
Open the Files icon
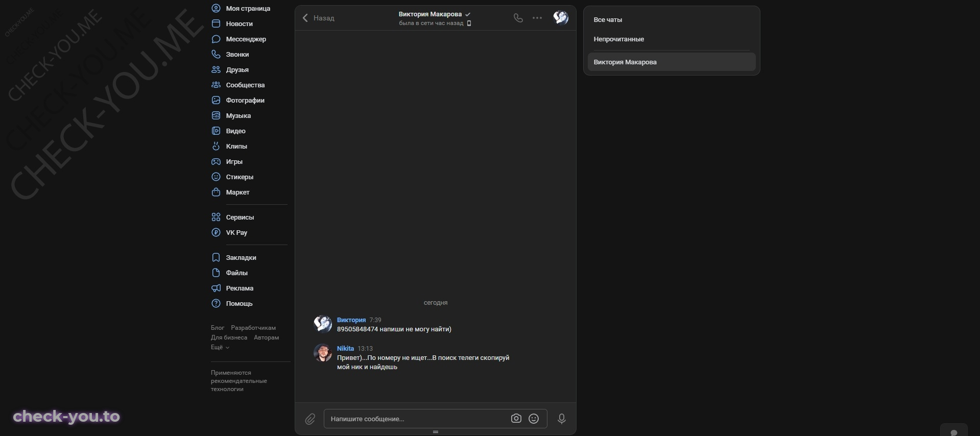pos(216,273)
